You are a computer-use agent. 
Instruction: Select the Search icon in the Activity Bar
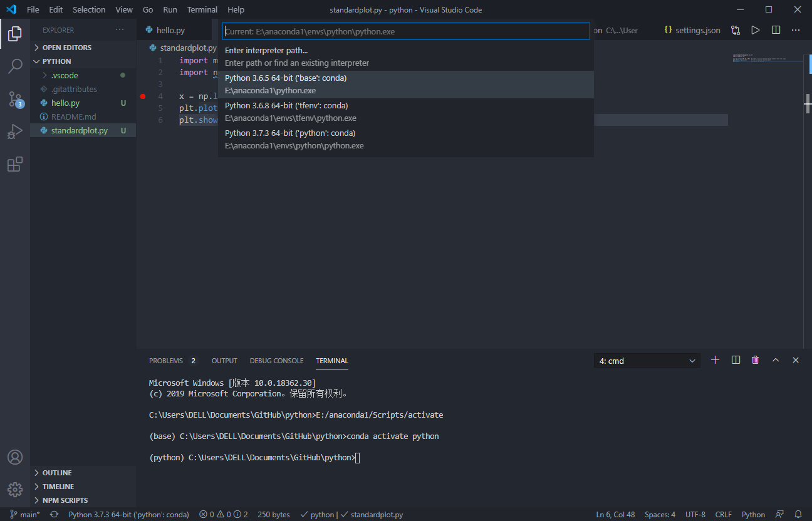15,66
